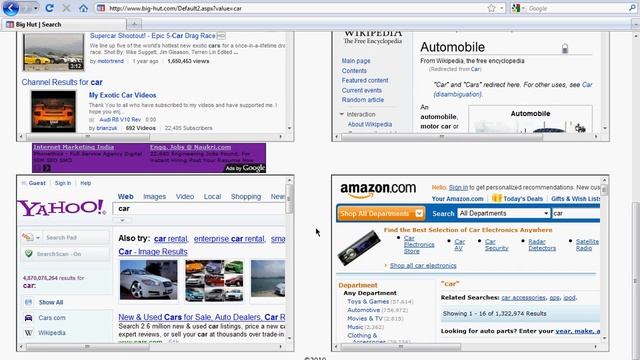
Task: Select the Yahoo Web tab
Action: click(x=126, y=197)
